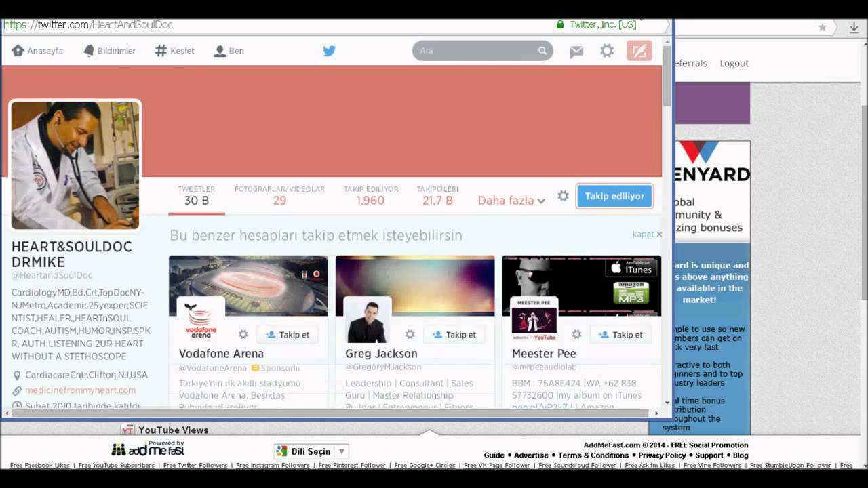Image resolution: width=868 pixels, height=488 pixels.
Task: Open gear menu for Meester Pee
Action: tap(576, 334)
